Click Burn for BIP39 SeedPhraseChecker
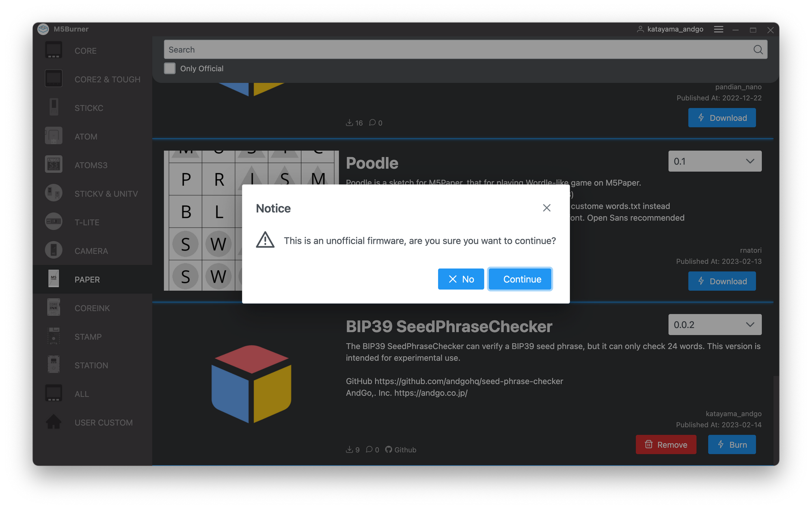The image size is (812, 509). pyautogui.click(x=732, y=444)
